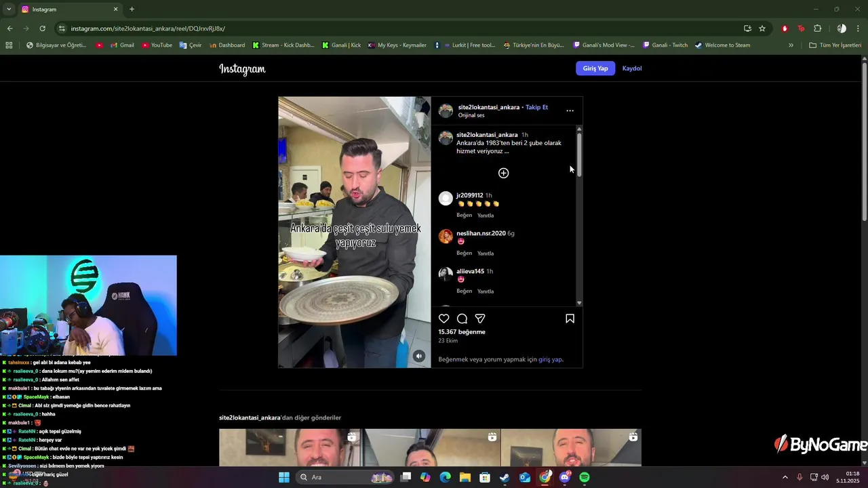This screenshot has width=868, height=488.
Task: Open the tab search dropdown arrow
Action: coord(9,9)
